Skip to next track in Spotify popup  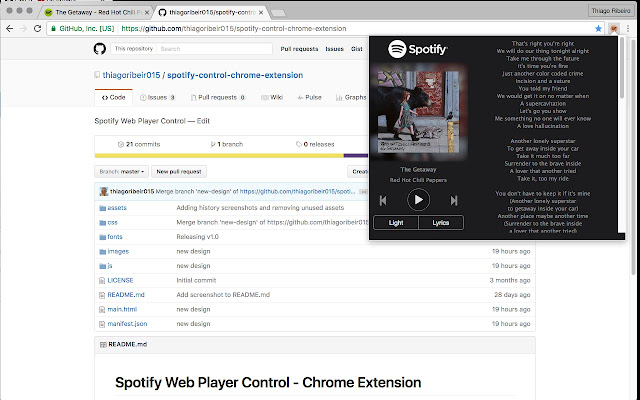[x=454, y=200]
